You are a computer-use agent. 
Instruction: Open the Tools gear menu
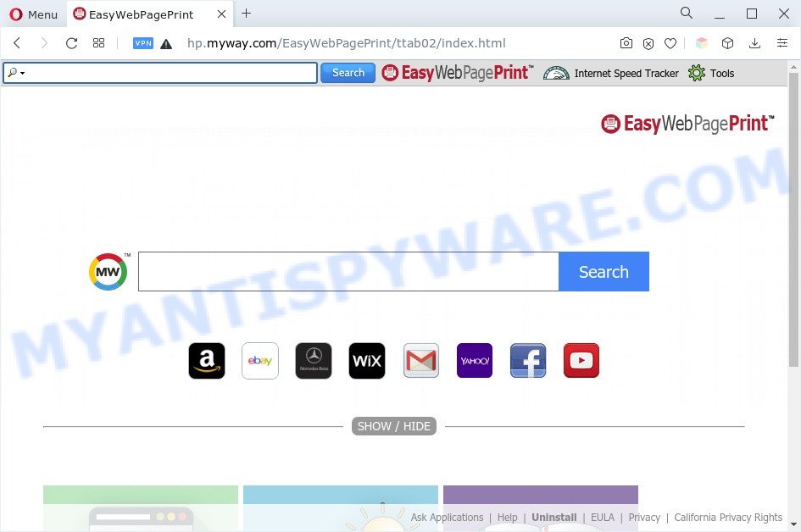tap(711, 74)
